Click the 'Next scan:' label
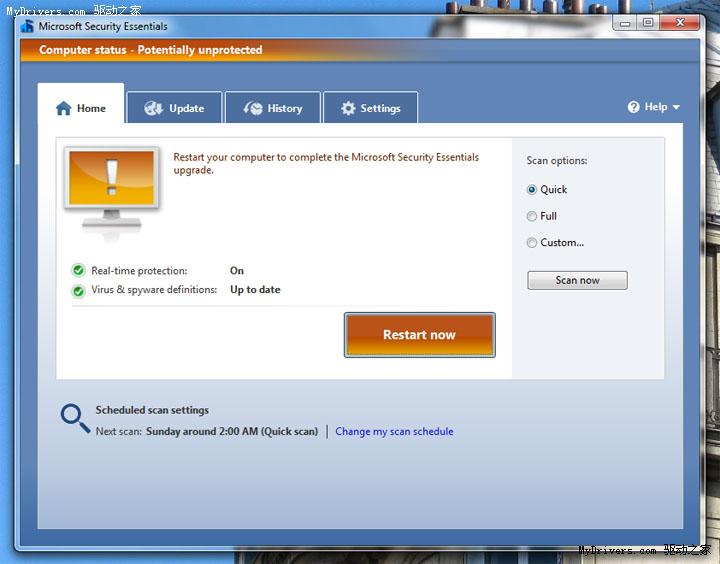 [x=118, y=432]
